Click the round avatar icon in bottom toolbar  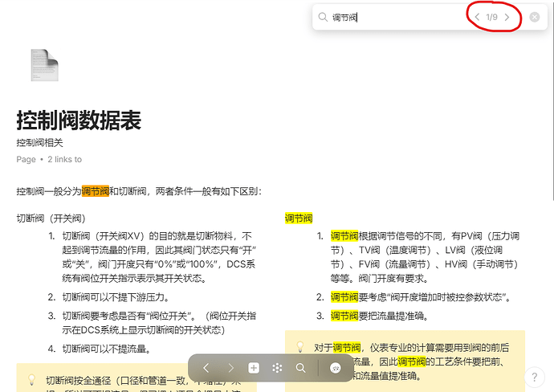(x=336, y=368)
